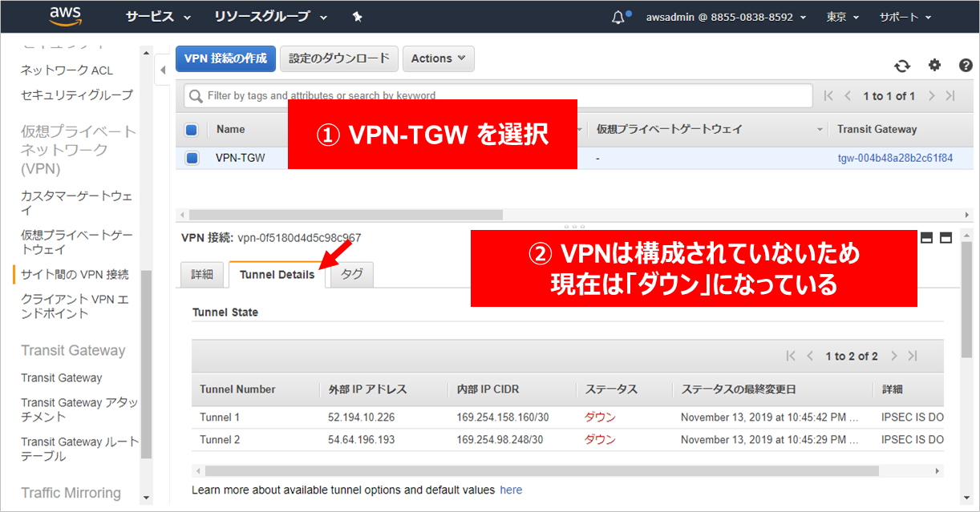This screenshot has width=980, height=512.
Task: Maximize the details pane icon
Action: pyautogui.click(x=946, y=238)
